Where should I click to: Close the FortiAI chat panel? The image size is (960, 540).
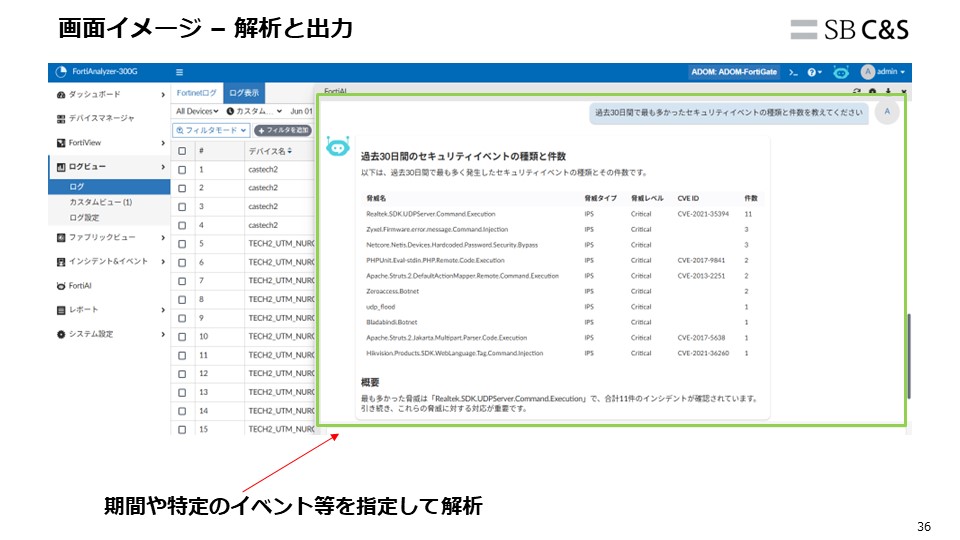(904, 92)
